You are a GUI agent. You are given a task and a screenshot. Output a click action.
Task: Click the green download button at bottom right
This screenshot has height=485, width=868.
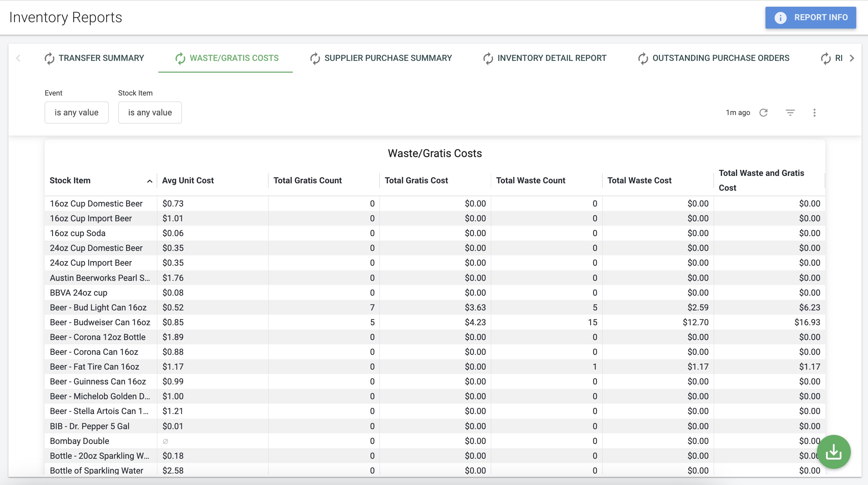[834, 452]
